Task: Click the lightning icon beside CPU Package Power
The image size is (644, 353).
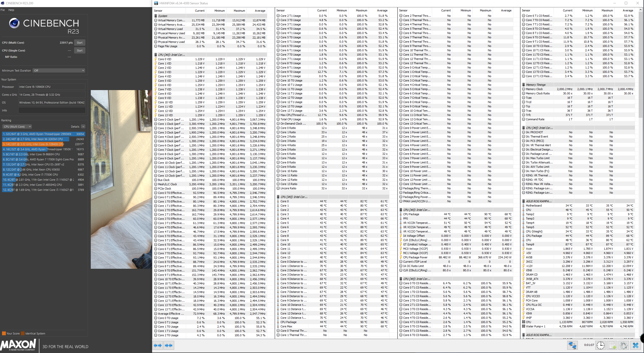Action: point(401,257)
